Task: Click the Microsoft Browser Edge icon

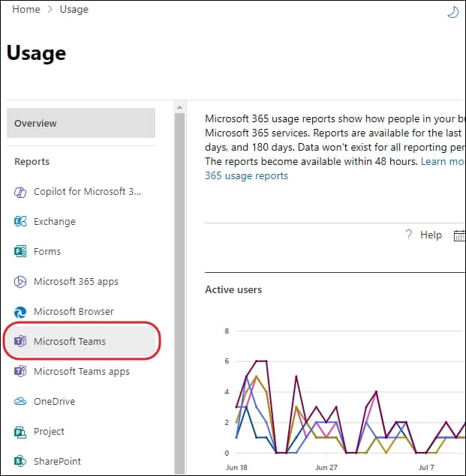Action: [x=20, y=312]
